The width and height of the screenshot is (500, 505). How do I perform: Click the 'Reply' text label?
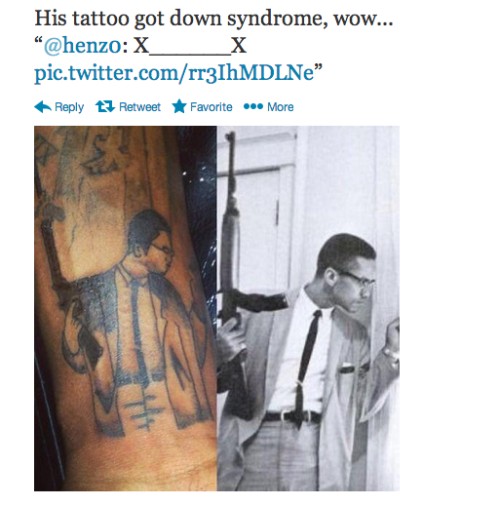(69, 107)
